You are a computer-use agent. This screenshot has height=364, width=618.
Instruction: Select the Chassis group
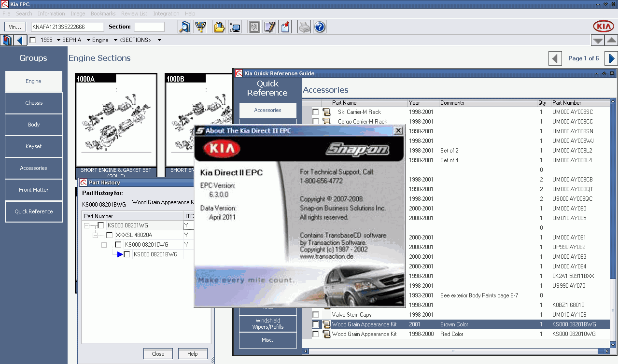pos(34,103)
